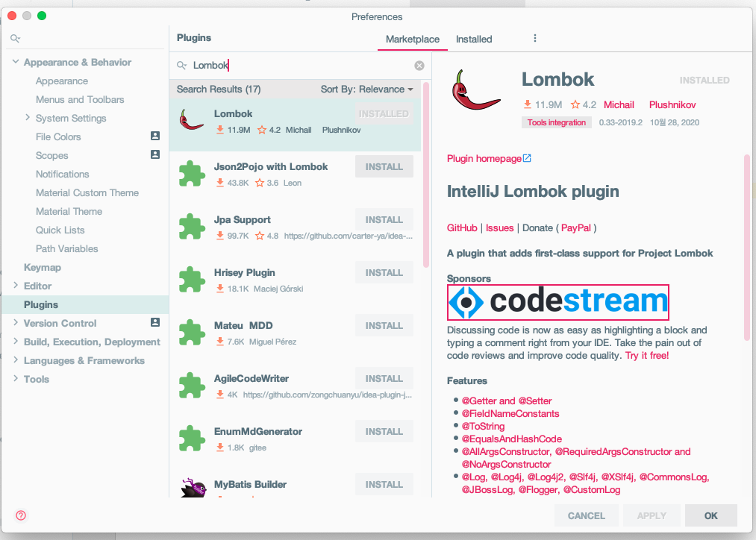Click the Michail vendor link
Screen dimensions: 756x540
coord(619,105)
